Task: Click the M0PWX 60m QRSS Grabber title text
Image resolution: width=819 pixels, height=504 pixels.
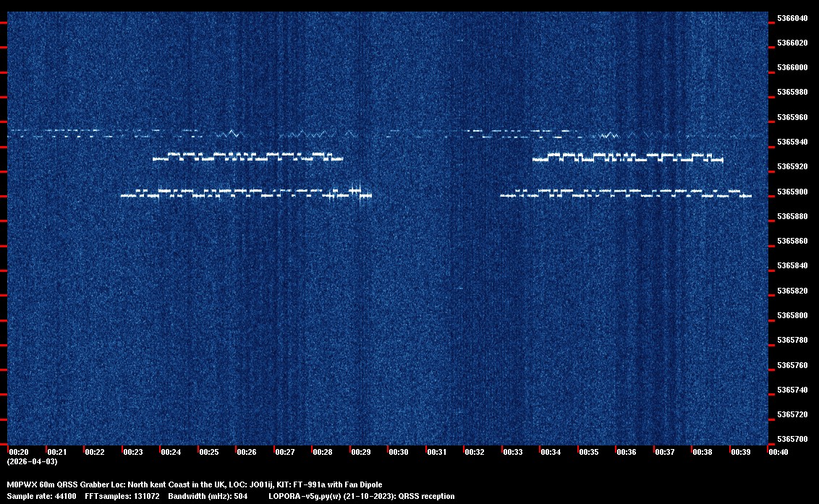Action: point(64,484)
